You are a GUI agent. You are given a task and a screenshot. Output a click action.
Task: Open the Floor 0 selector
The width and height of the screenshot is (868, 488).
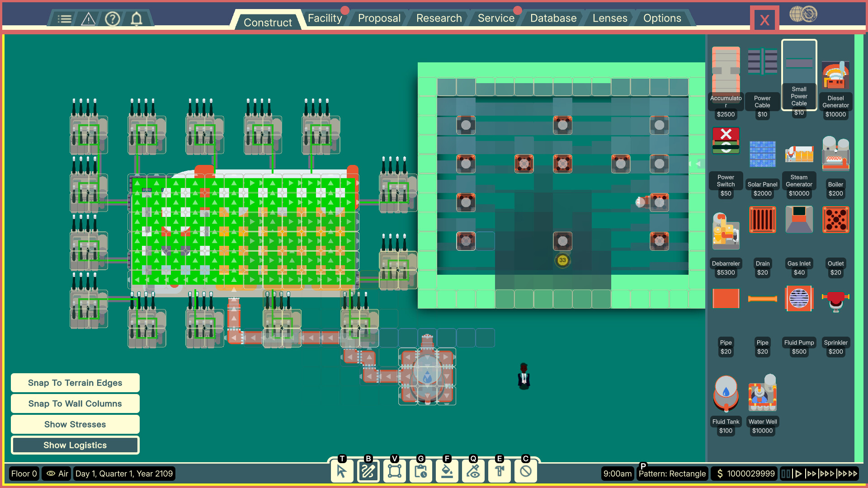[x=24, y=474]
